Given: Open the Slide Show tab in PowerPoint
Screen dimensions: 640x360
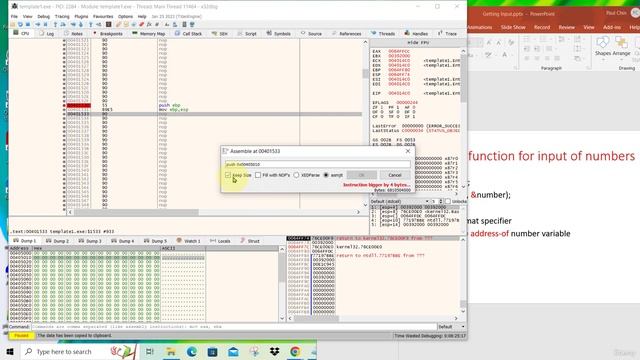Looking at the screenshot, I should [513, 27].
